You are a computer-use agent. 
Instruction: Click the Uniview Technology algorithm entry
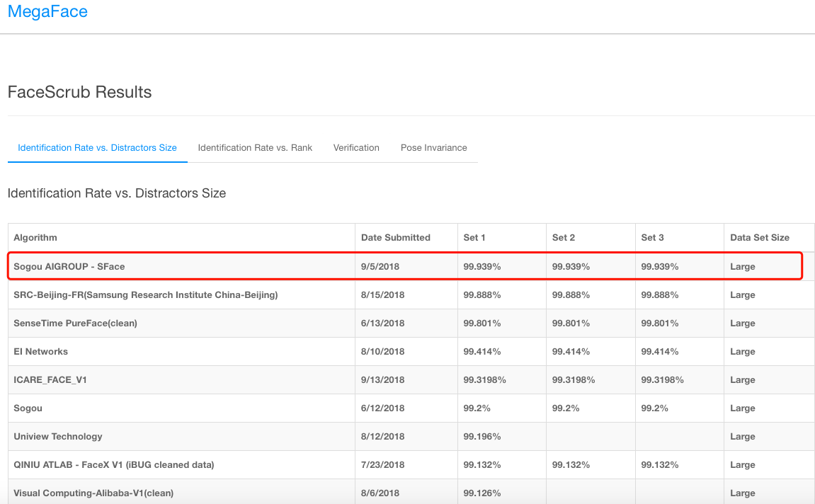tap(58, 437)
